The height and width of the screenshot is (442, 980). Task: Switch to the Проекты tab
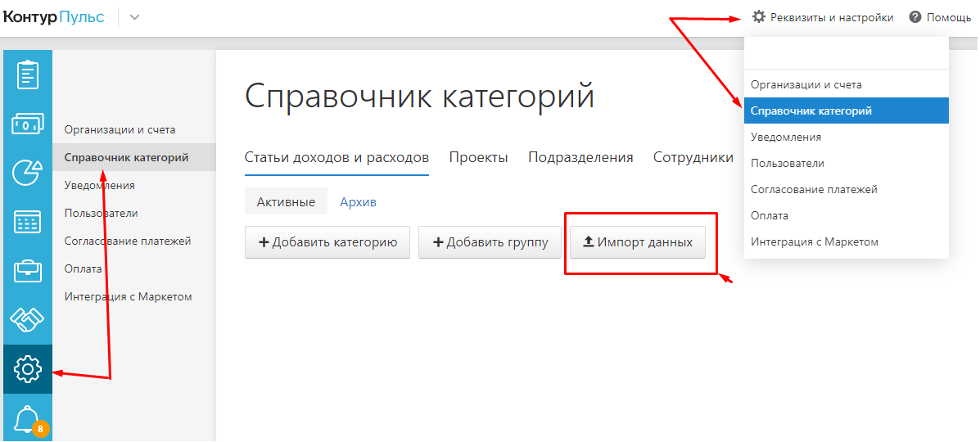pyautogui.click(x=478, y=158)
